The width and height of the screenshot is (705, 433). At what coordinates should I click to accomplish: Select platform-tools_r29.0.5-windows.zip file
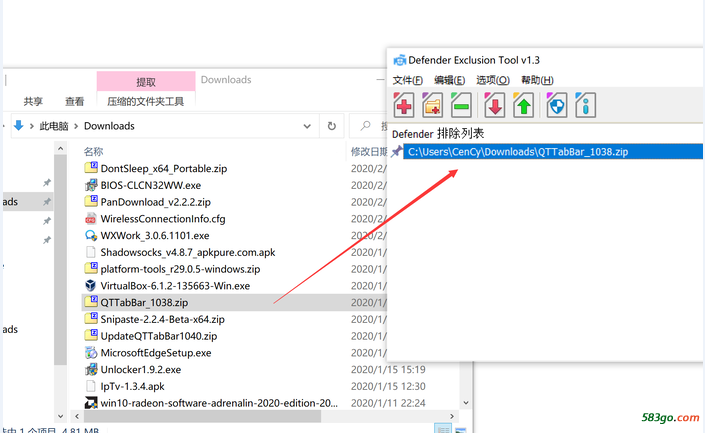coord(180,269)
